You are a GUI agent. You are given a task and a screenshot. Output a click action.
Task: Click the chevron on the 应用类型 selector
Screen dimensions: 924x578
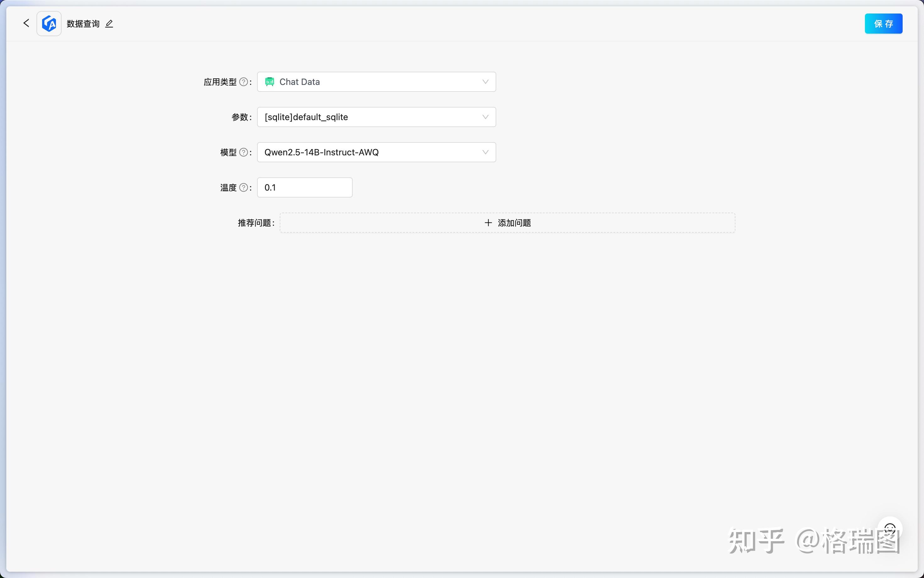click(485, 81)
